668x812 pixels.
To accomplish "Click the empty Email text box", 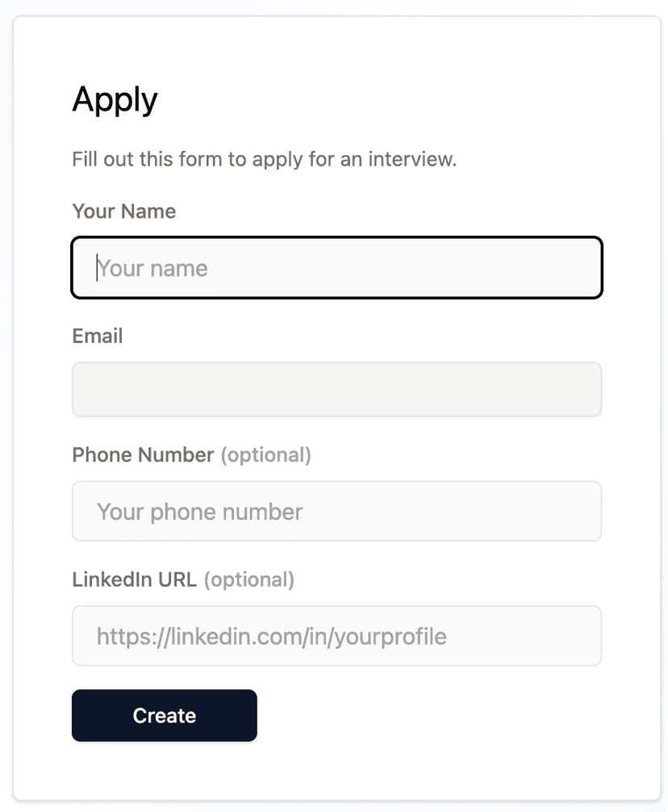I will coord(336,389).
